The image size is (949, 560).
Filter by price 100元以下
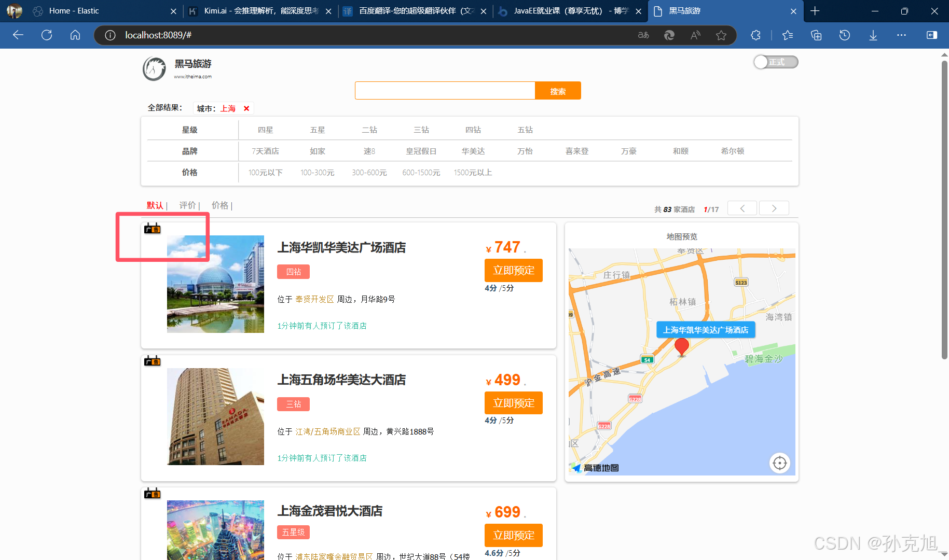pyautogui.click(x=266, y=172)
